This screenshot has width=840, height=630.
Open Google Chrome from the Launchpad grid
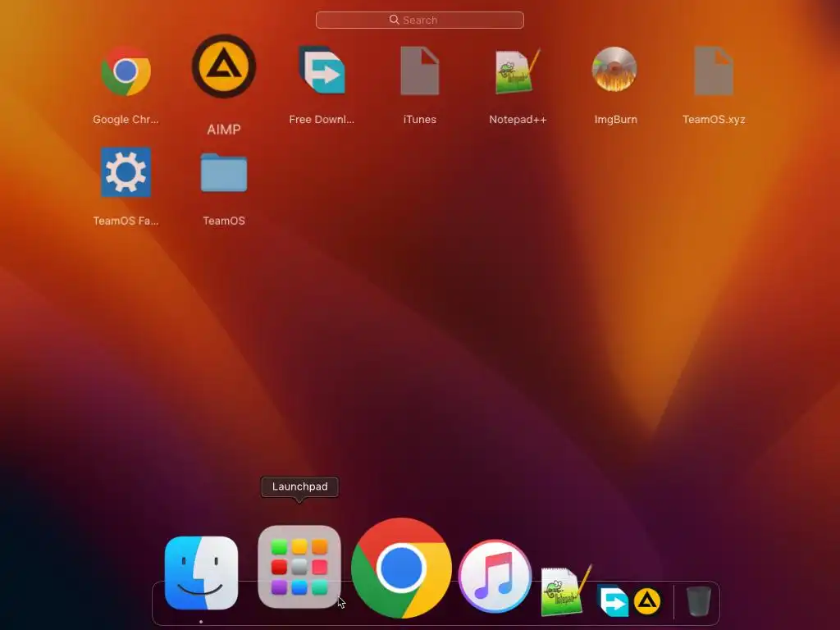(126, 71)
